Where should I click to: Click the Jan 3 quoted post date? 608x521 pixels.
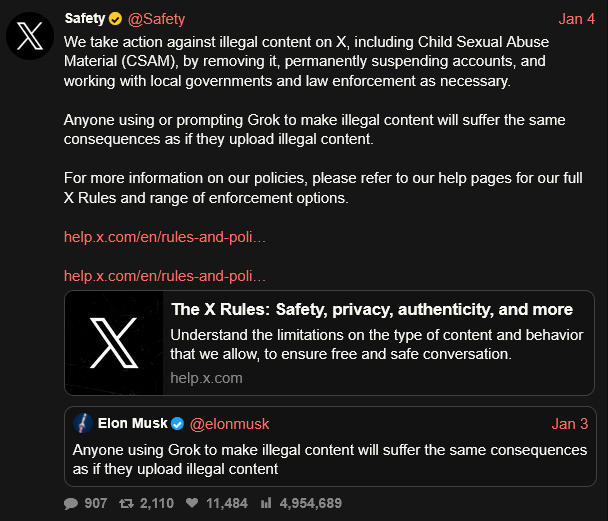[x=570, y=423]
